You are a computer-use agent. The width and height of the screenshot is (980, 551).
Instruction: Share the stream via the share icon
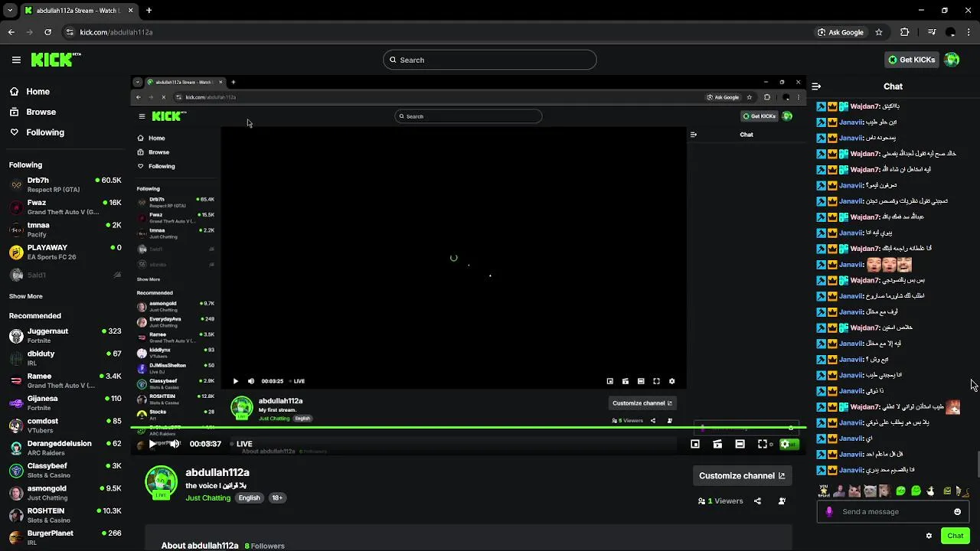[x=757, y=501]
